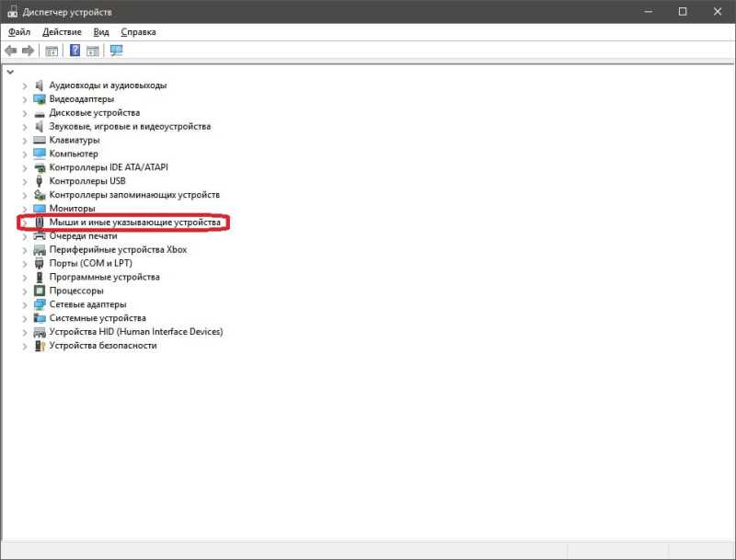Click the icon beside Устройства HID
Viewport: 736px width, 560px height.
(40, 332)
